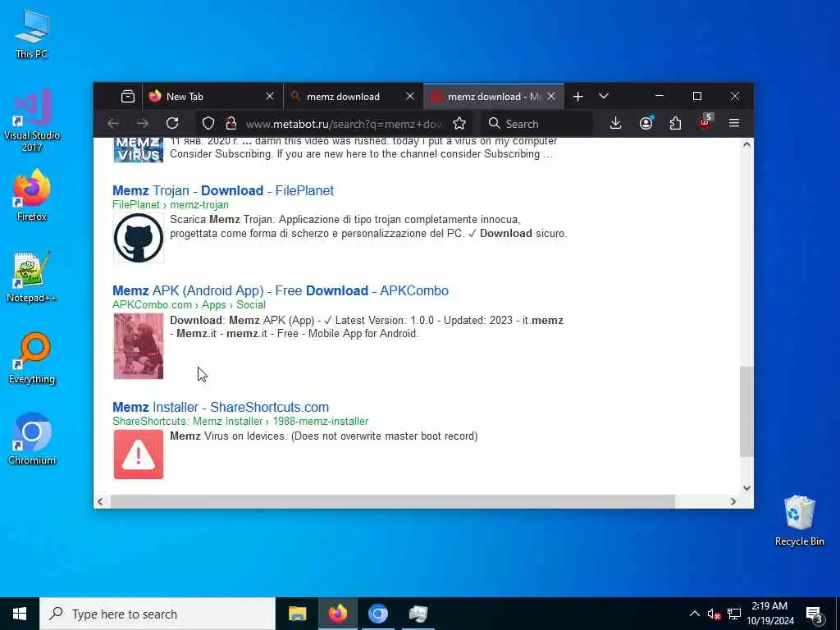Viewport: 840px width, 630px height.
Task: Open Chromium from the taskbar
Action: [377, 614]
